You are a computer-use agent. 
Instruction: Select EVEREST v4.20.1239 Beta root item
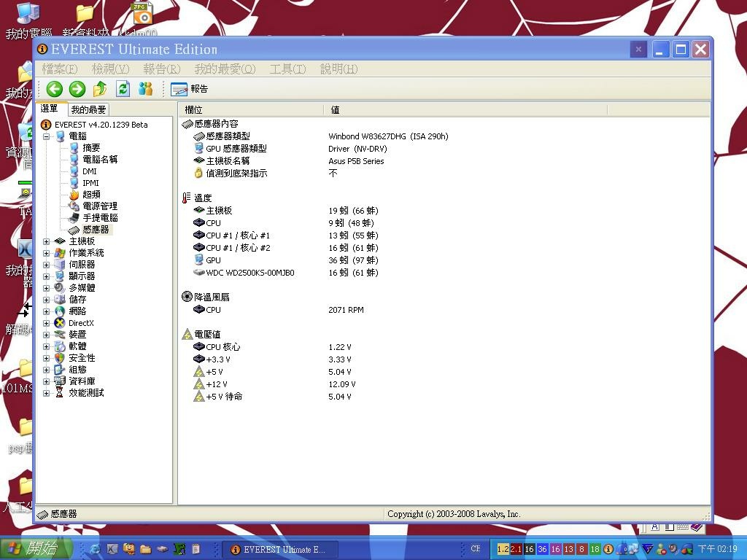tap(101, 125)
